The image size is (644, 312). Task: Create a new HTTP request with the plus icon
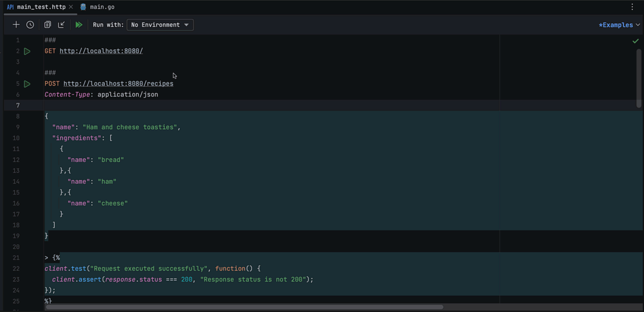point(16,24)
